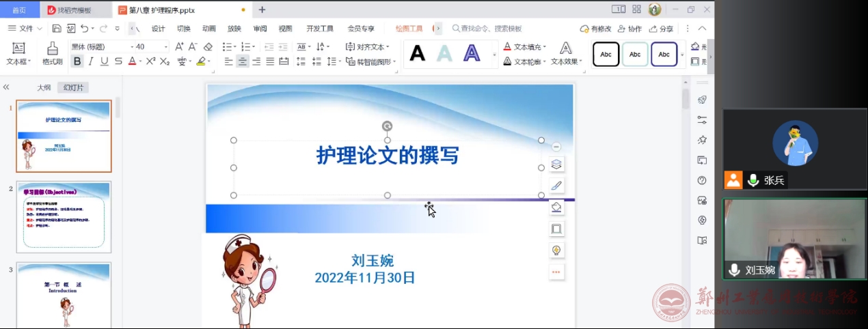Click the Format Painter (格式刷) tool
Viewport: 868px width, 329px height.
[x=52, y=53]
